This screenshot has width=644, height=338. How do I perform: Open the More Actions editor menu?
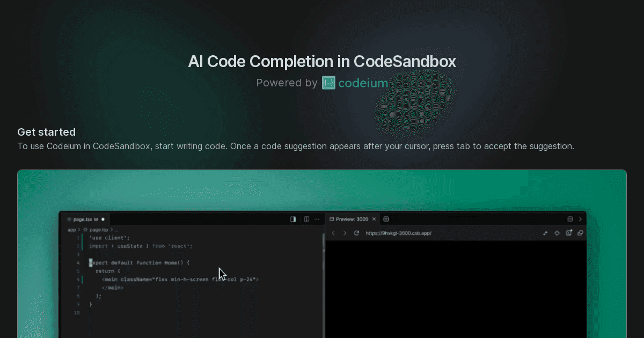tap(317, 219)
